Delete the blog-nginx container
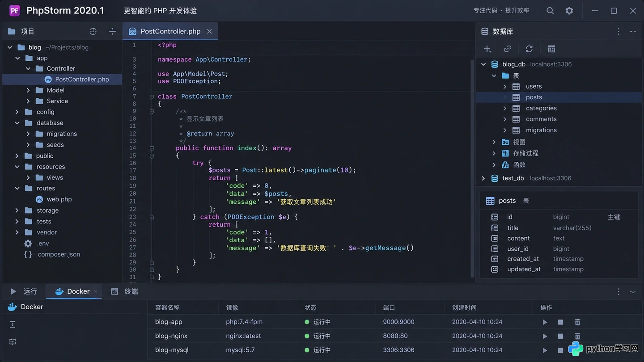Image resolution: width=644 pixels, height=362 pixels. click(x=577, y=336)
